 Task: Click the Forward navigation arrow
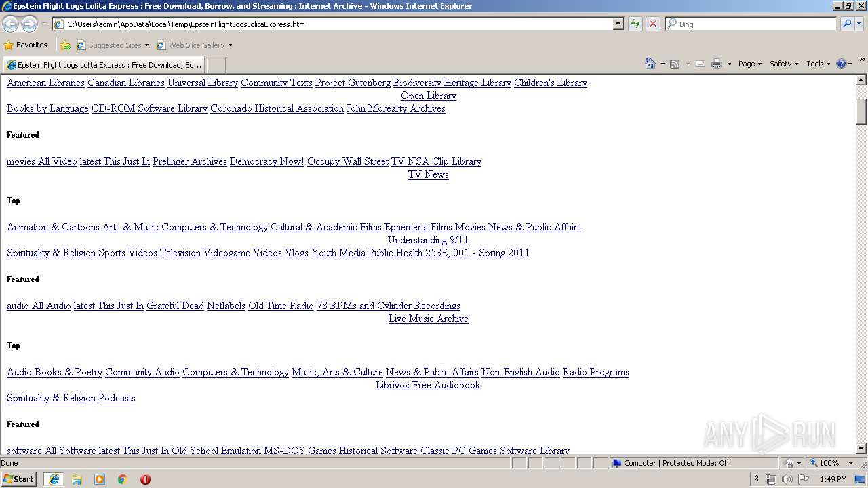click(29, 24)
